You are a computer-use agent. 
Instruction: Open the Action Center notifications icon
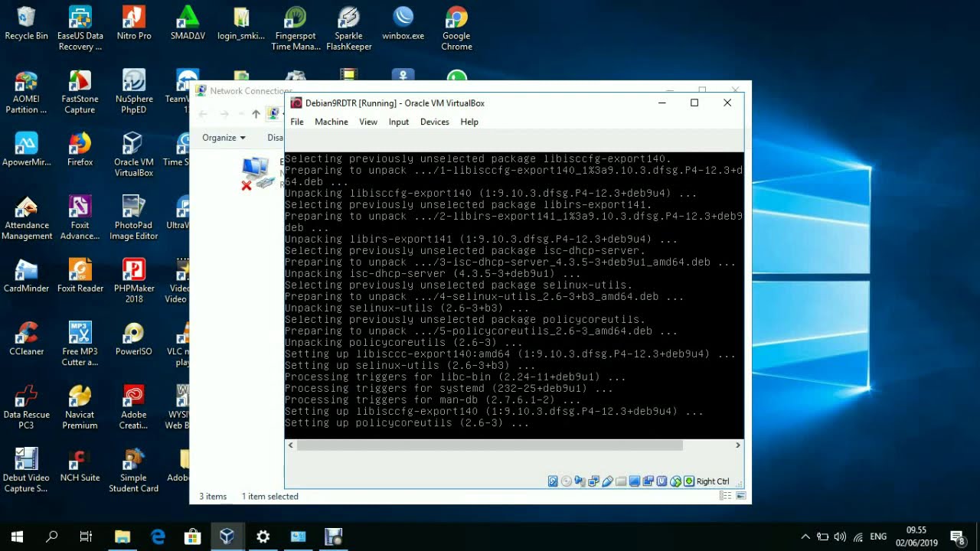tap(957, 536)
